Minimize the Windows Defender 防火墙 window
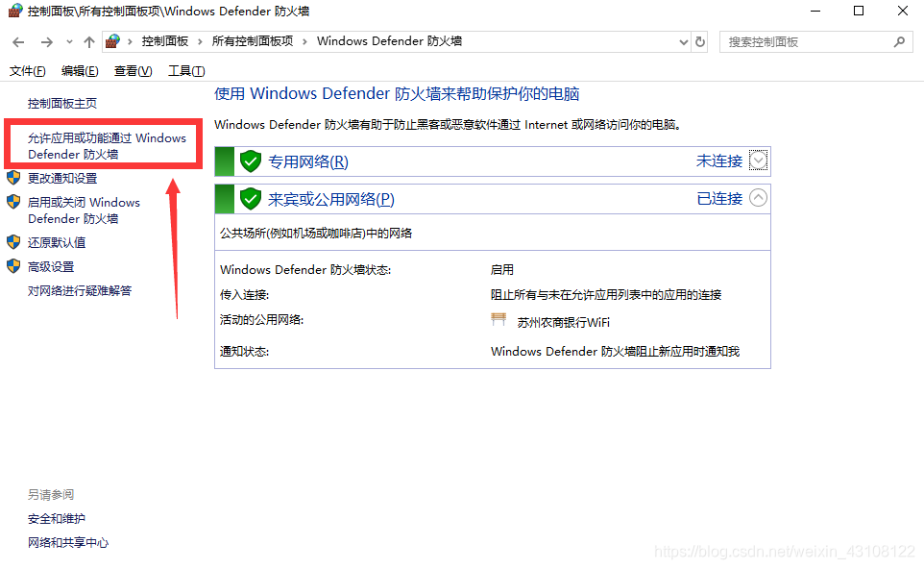The image size is (924, 569). point(815,12)
